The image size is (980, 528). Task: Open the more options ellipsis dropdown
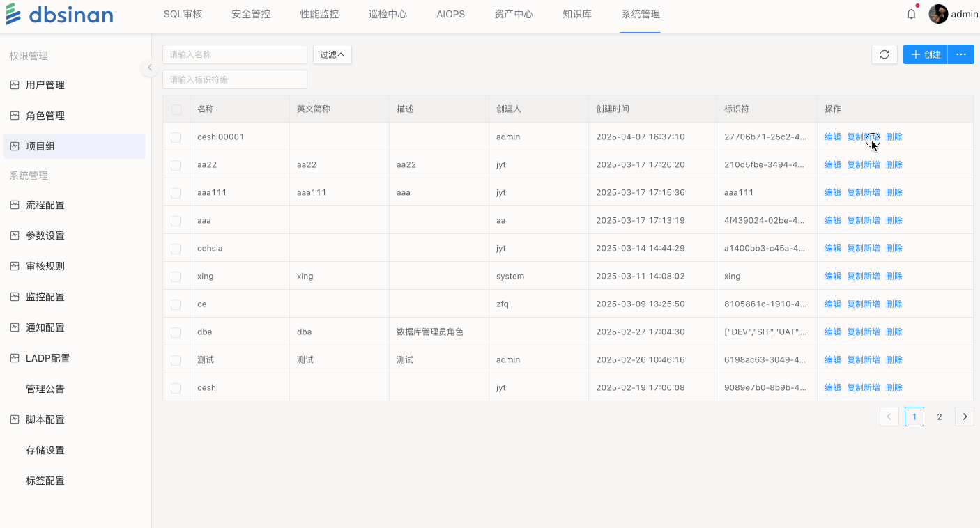[x=960, y=54]
